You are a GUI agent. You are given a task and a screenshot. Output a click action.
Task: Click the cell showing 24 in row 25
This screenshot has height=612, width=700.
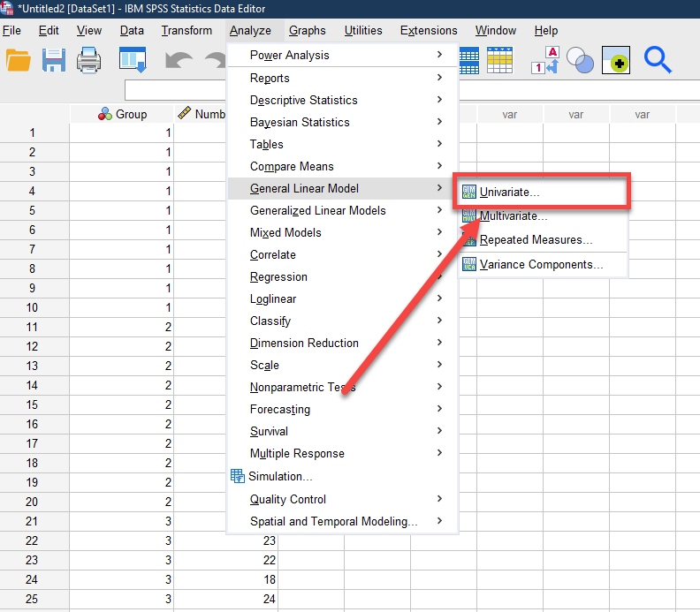[225, 599]
